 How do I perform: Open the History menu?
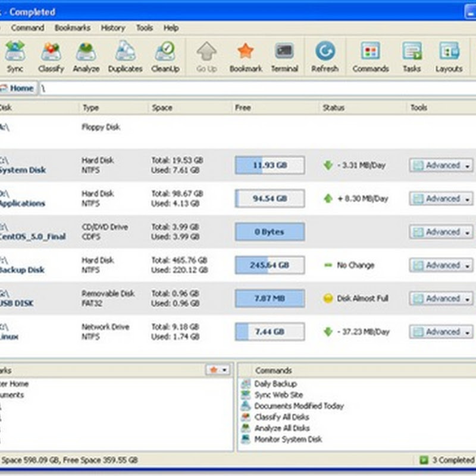(112, 28)
